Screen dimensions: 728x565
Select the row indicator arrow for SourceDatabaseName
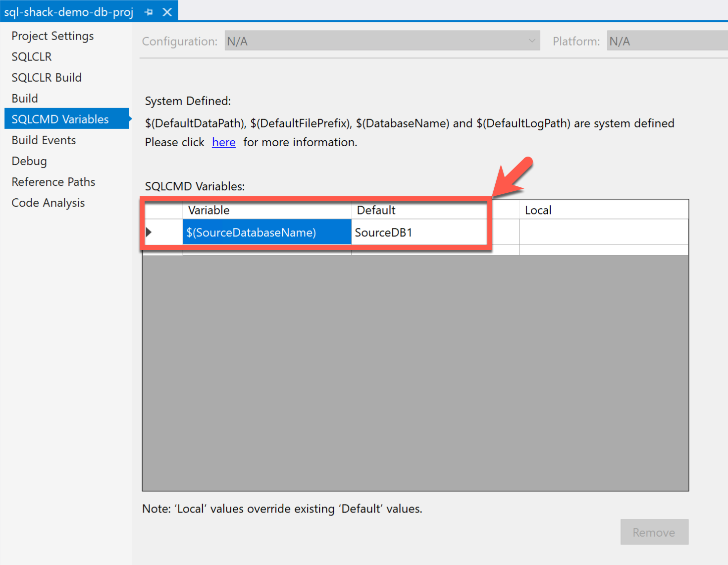click(x=149, y=232)
